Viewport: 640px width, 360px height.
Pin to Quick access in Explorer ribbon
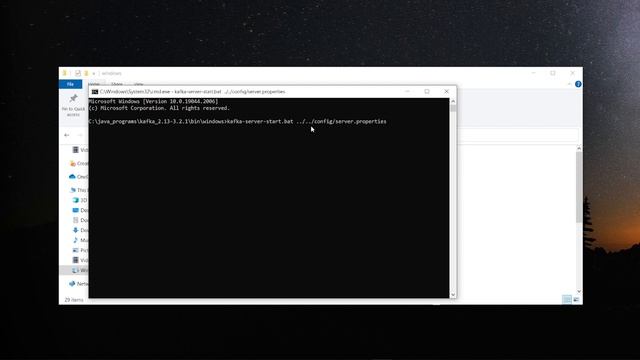(x=73, y=105)
